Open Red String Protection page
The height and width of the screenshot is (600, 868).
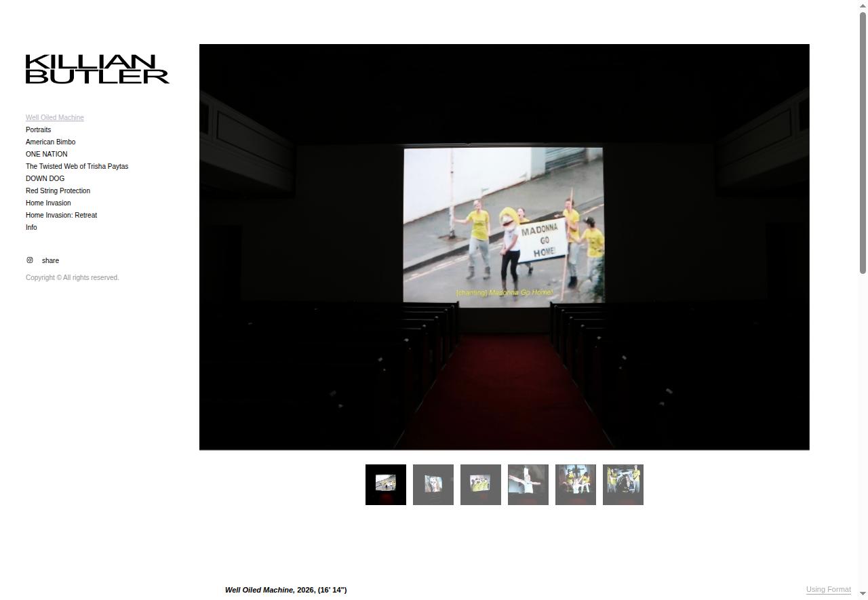pos(58,191)
